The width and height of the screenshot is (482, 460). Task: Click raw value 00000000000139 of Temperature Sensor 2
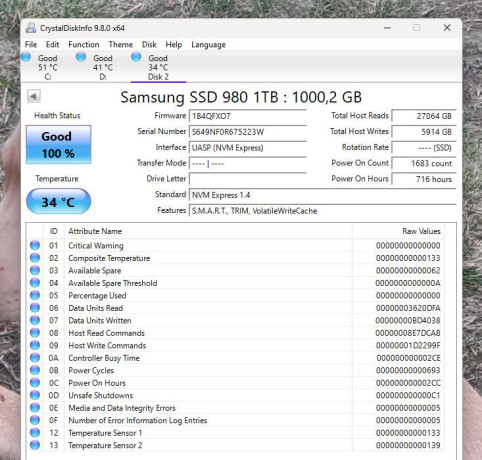[x=408, y=445]
